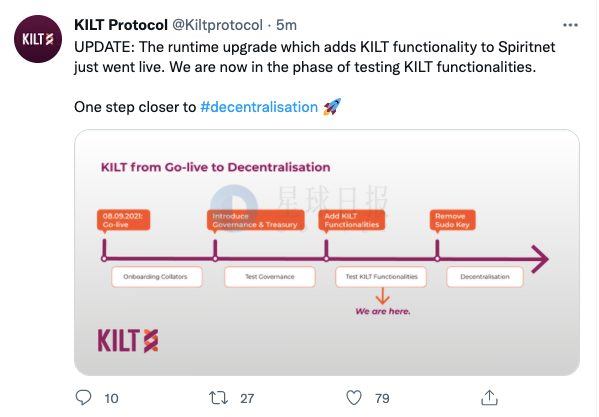Open the share tweet upload icon
Screen dimensions: 599x417
pos(489,397)
